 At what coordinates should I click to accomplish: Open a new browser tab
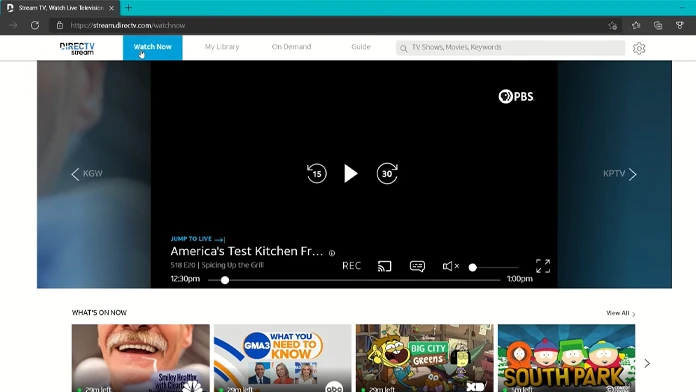(128, 8)
